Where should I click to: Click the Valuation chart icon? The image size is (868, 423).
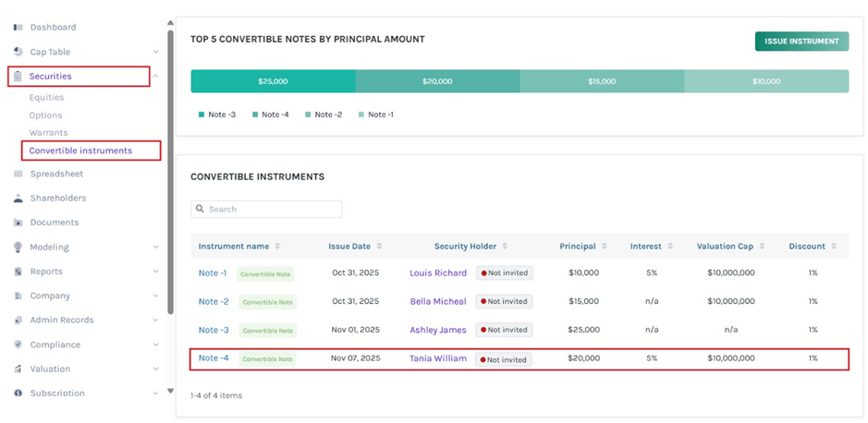[x=18, y=369]
